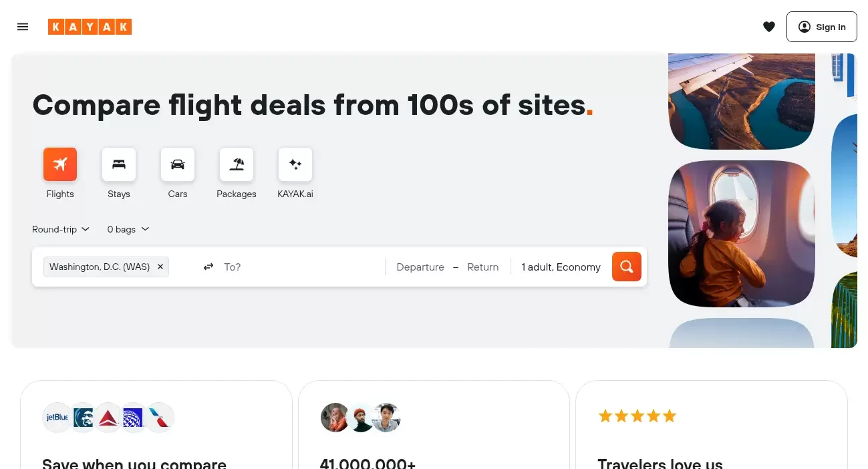Remove Washington, D.C. (WAS) origin chip
Image resolution: width=868 pixels, height=469 pixels.
(x=160, y=267)
